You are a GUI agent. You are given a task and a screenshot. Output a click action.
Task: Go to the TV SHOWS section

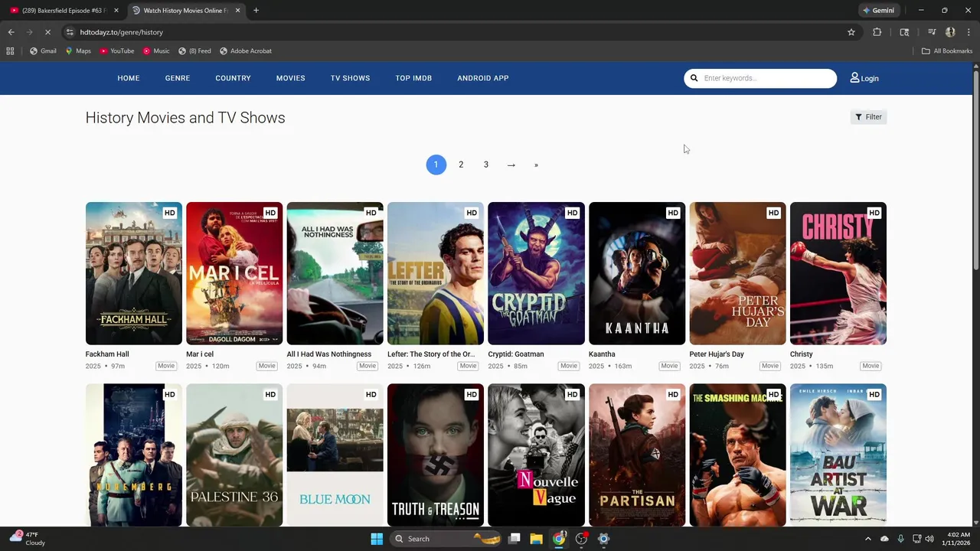350,78
